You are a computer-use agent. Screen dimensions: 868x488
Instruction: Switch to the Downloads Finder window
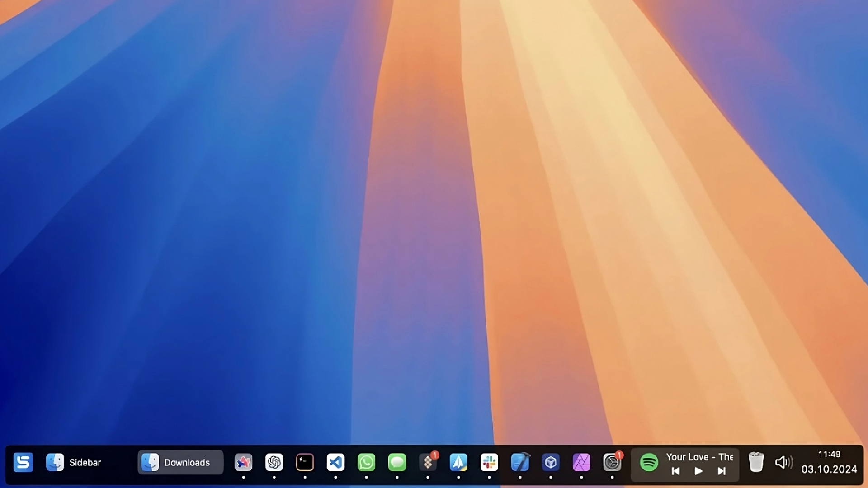point(180,462)
